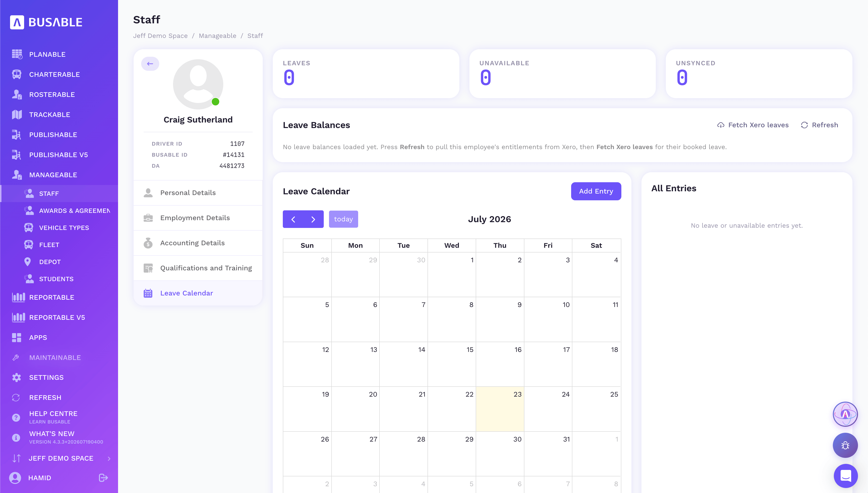This screenshot has width=868, height=493.
Task: Click Refresh in Leave Balances
Action: click(819, 125)
